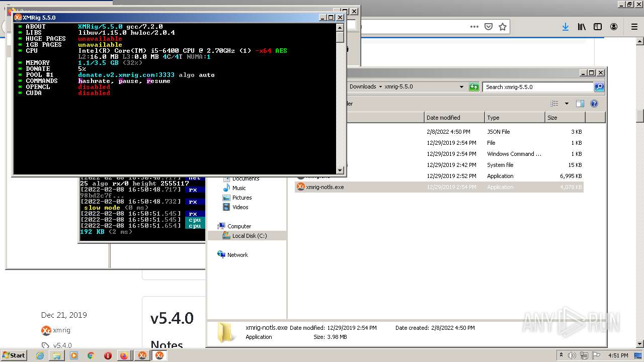Viewport: 644px width, 362px height.
Task: Open v5.4.0 tag link
Action: [62, 345]
